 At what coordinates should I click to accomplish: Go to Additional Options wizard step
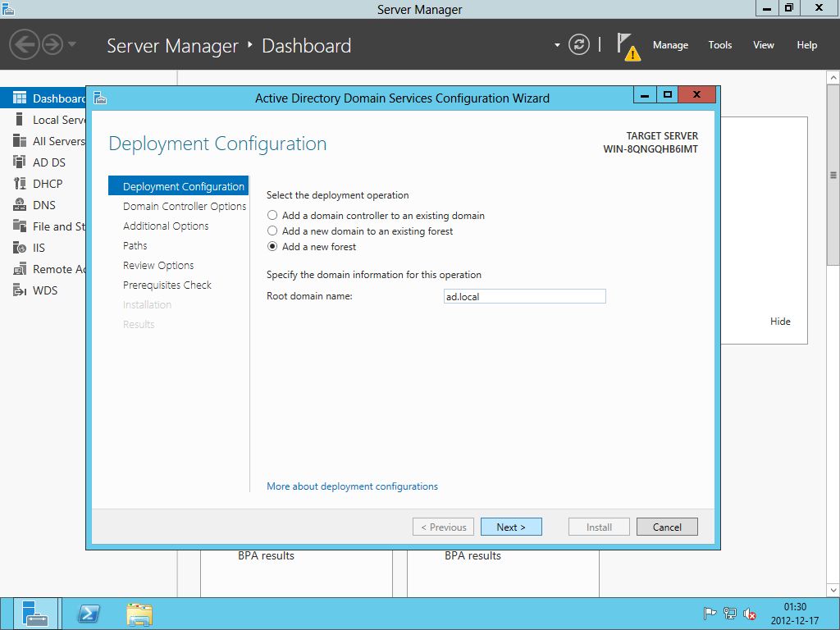pyautogui.click(x=166, y=226)
